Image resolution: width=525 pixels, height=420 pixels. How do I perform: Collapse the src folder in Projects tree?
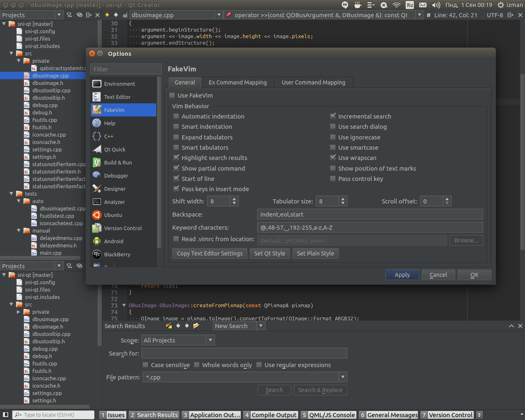[11, 53]
